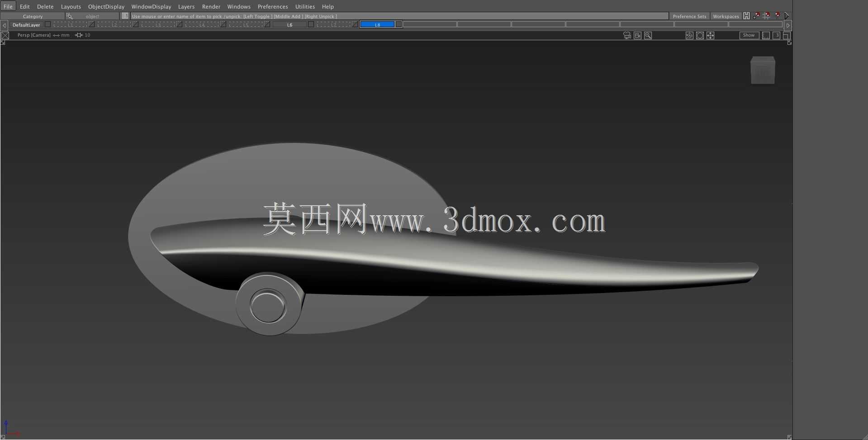Toggle L2 layer visibility box
The height and width of the screenshot is (440, 868).
click(x=135, y=24)
